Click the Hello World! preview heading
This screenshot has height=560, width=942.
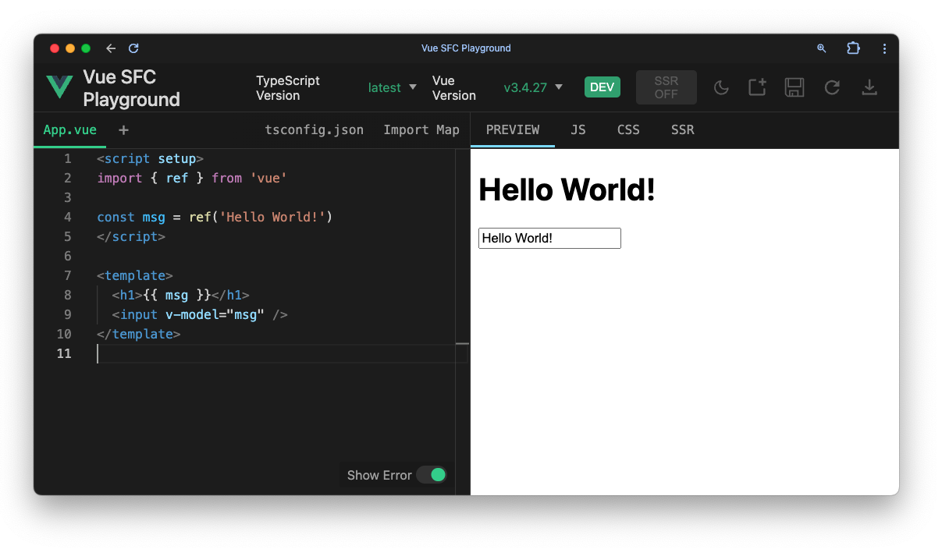pyautogui.click(x=567, y=190)
